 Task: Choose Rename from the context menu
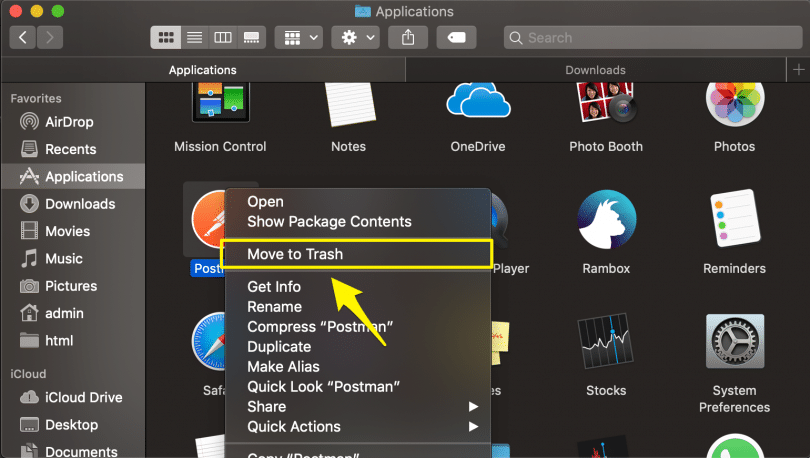coord(357,307)
